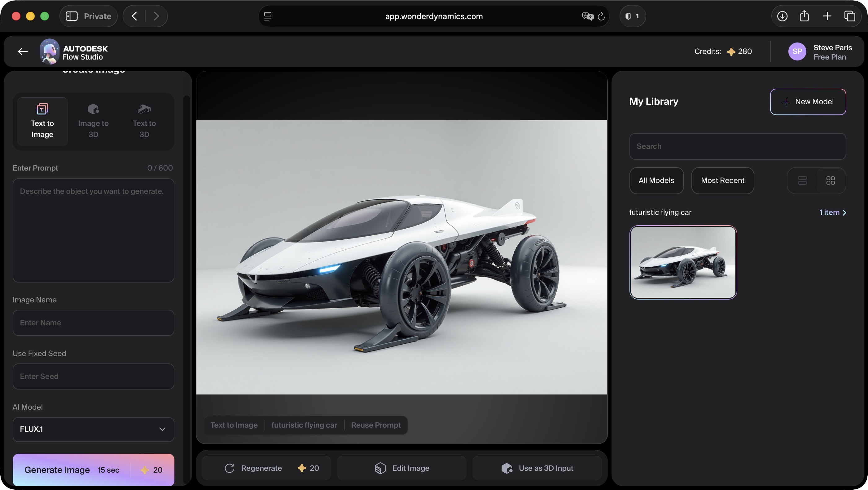This screenshot has width=868, height=490.
Task: Click the New Model button
Action: (x=808, y=101)
